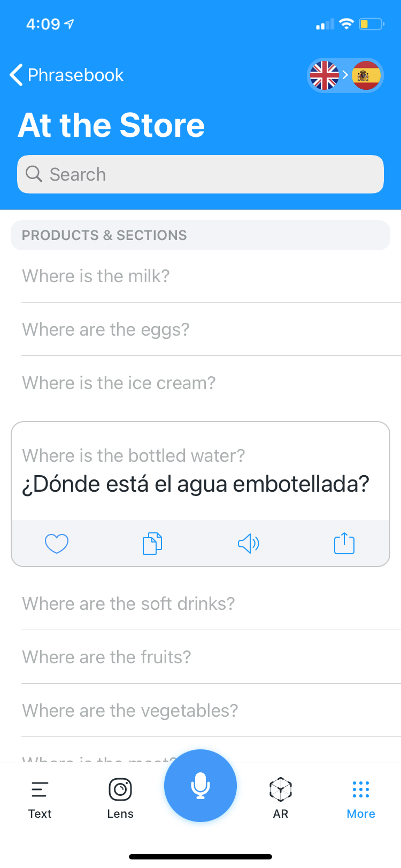Switch to the AR tab
The image size is (401, 868).
[x=281, y=797]
